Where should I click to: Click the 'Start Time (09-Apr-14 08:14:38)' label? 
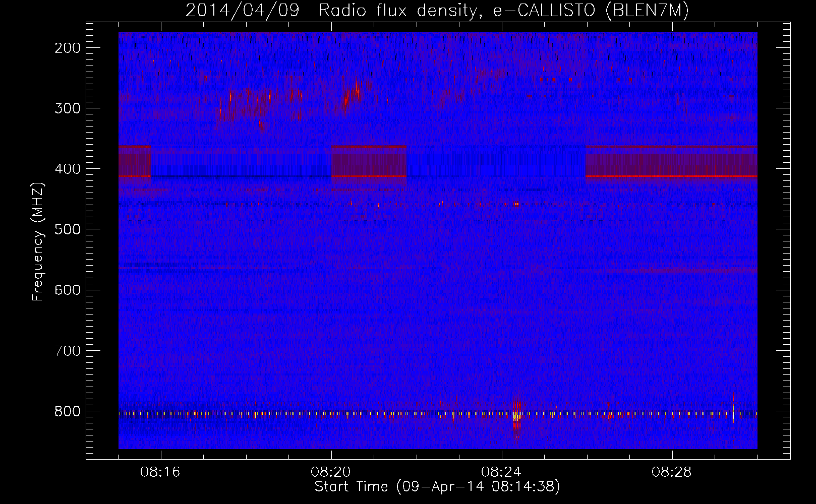coord(437,487)
